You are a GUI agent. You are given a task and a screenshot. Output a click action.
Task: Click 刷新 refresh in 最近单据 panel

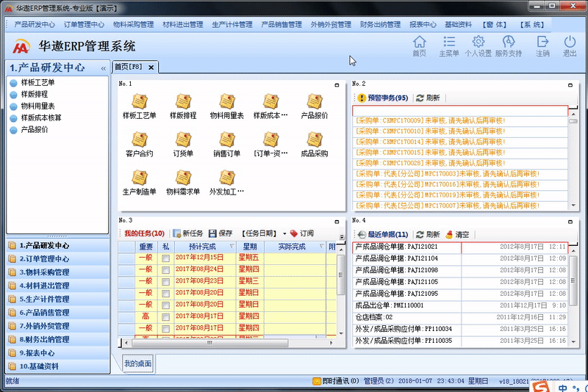(428, 234)
